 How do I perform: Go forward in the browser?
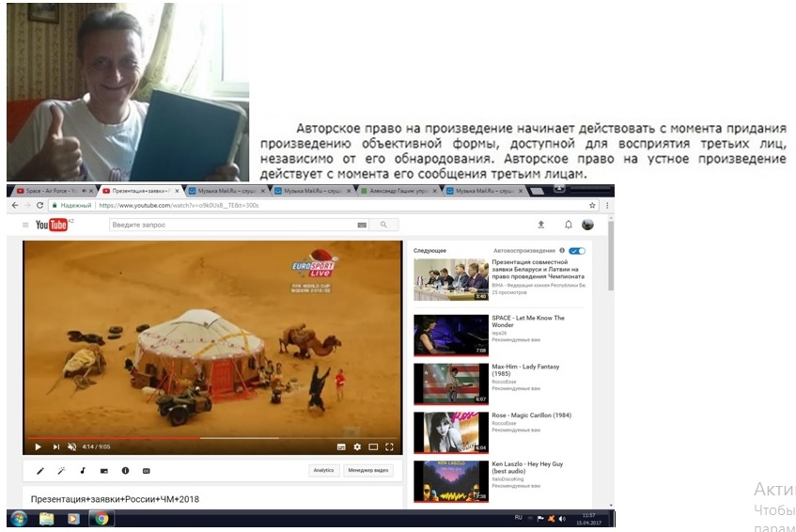(x=27, y=206)
